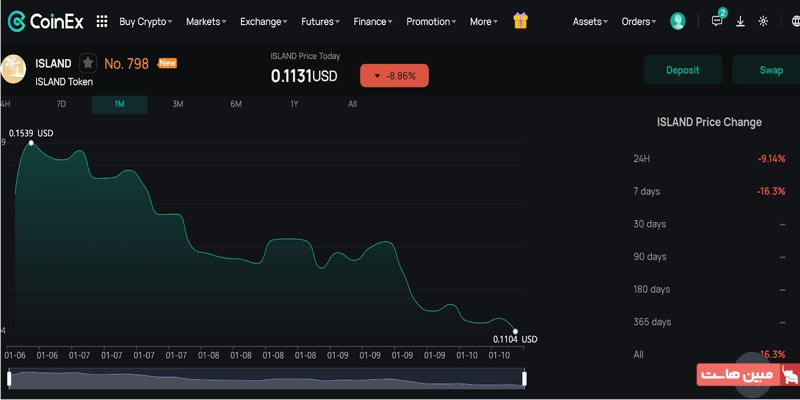Expand the Finance dropdown
Image resolution: width=800 pixels, height=400 pixels.
(373, 21)
